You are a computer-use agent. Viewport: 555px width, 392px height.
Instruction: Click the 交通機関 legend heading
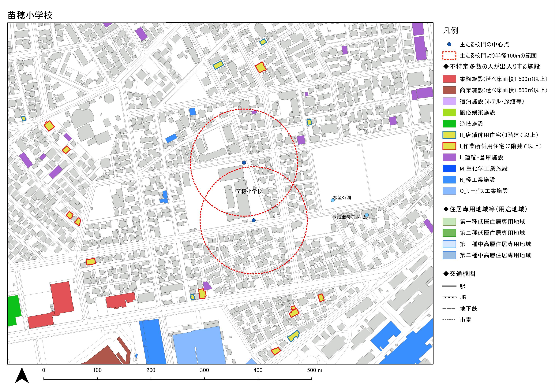point(459,274)
